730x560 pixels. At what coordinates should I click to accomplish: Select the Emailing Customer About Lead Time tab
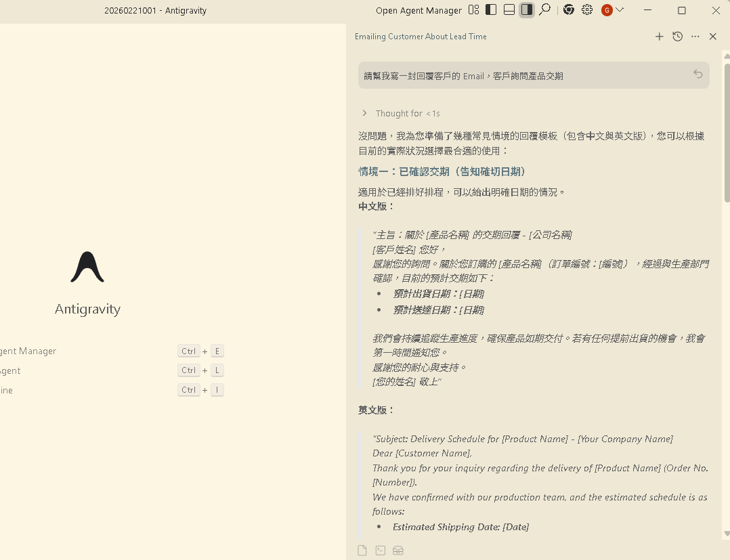[421, 37]
